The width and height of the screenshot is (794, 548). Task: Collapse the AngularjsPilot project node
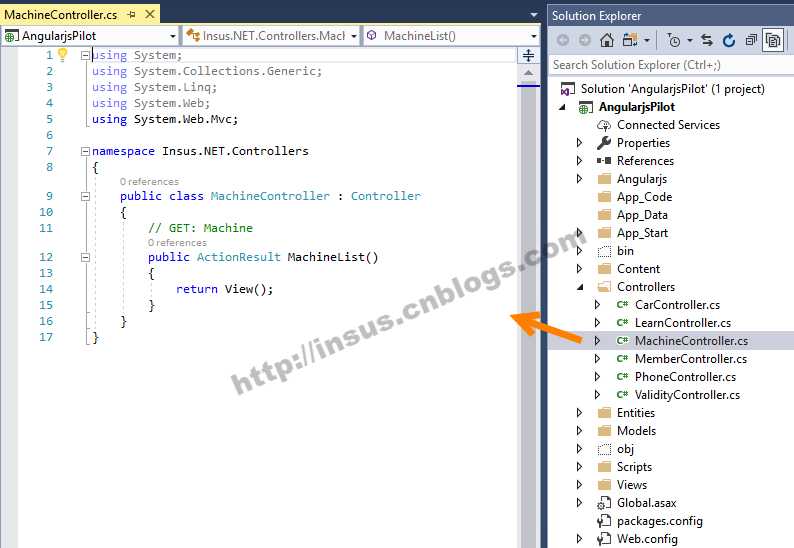(x=562, y=107)
